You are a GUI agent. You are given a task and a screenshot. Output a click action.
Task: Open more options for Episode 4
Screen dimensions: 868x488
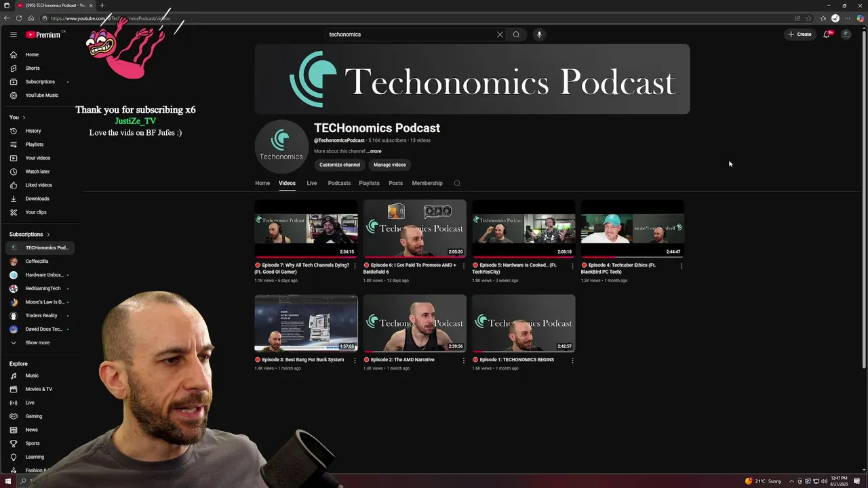pyautogui.click(x=681, y=266)
